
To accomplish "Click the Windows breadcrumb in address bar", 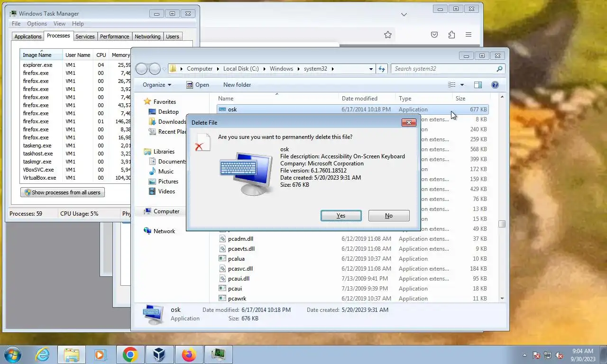I will point(281,69).
